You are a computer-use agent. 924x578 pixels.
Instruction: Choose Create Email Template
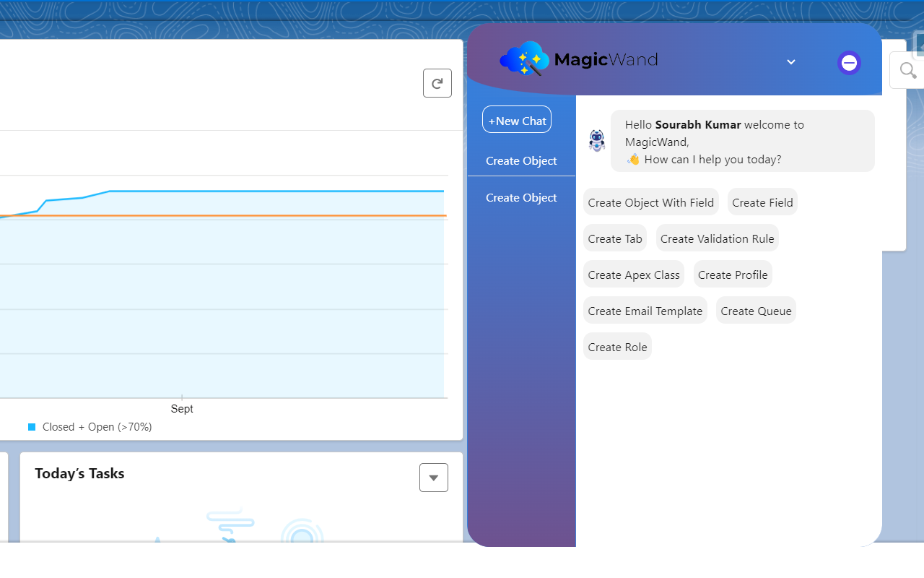[645, 311]
